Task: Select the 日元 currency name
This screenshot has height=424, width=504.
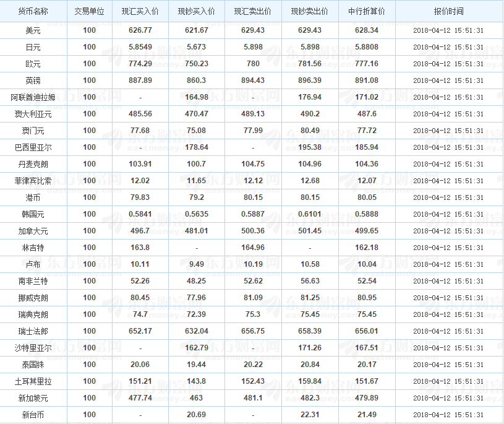Action: point(33,47)
